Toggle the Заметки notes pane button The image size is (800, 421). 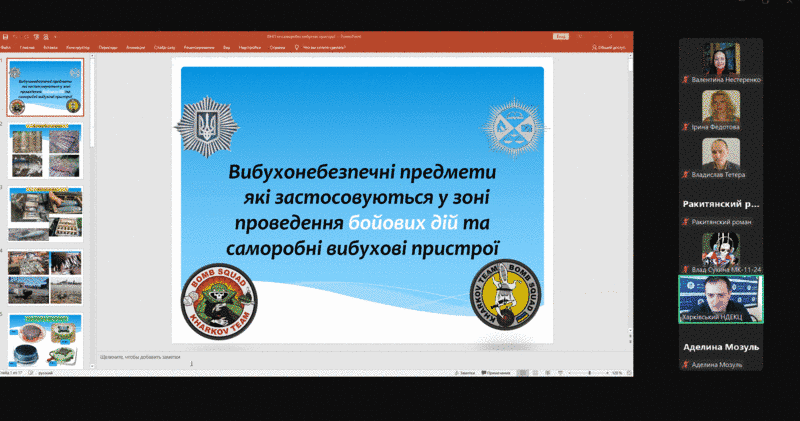click(465, 373)
